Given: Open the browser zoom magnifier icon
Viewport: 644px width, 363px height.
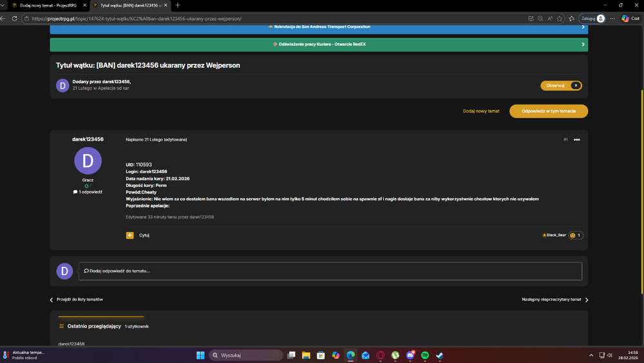Looking at the screenshot, I should coord(540,19).
